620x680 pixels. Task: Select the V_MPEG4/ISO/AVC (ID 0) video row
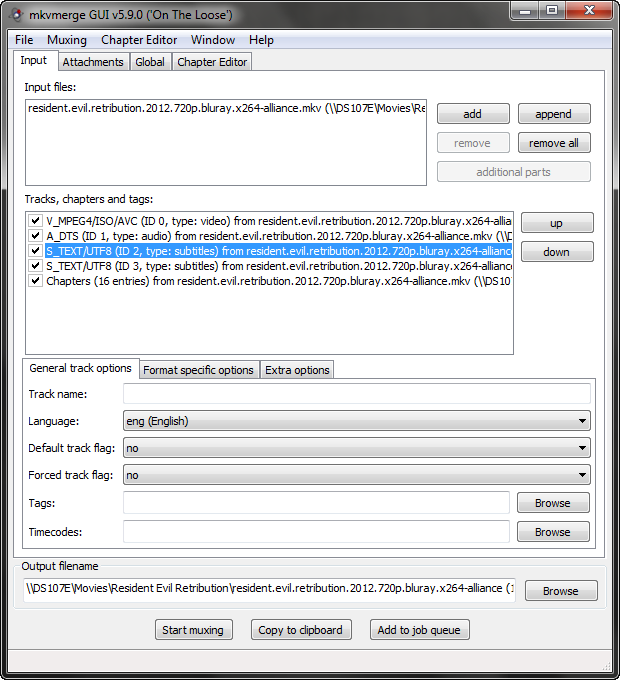[279, 221]
